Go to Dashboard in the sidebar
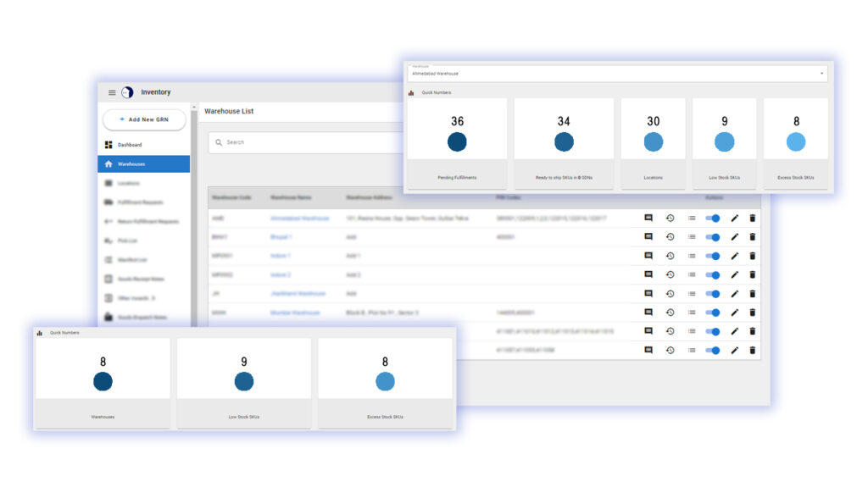The image size is (868, 487). tap(129, 145)
